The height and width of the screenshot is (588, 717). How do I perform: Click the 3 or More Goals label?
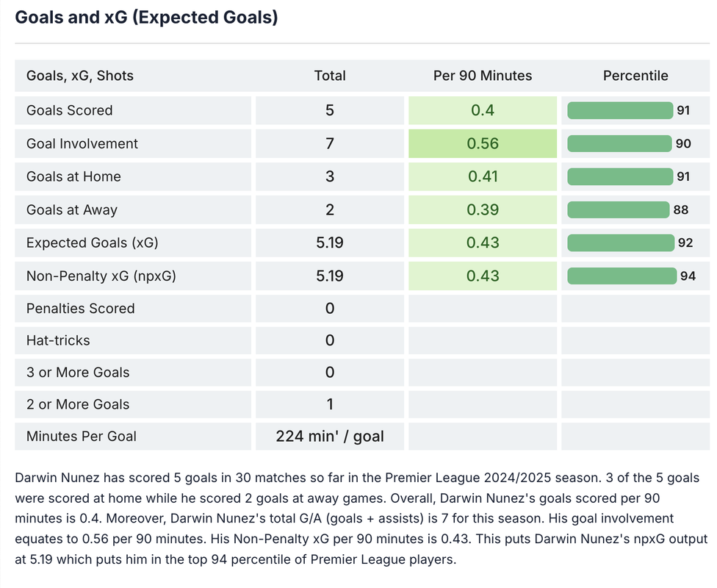pyautogui.click(x=78, y=372)
